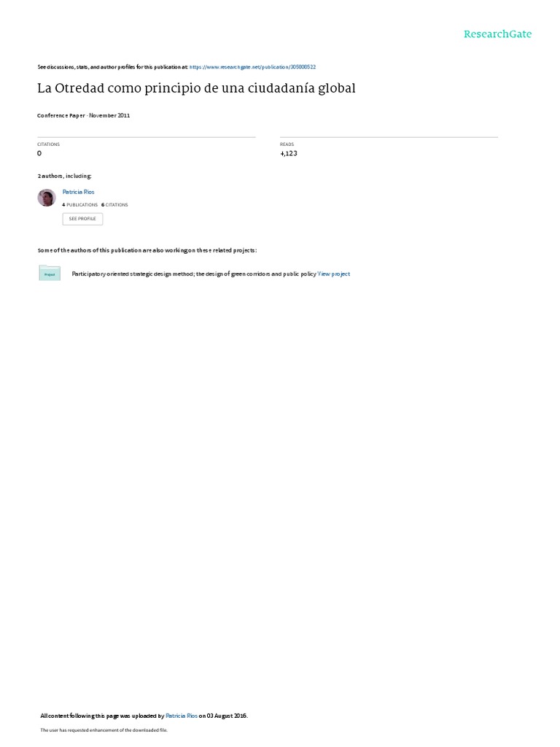Viewport: 560px width, 747px height.
Task: Click the related projects heading text
Action: pyautogui.click(x=147, y=250)
